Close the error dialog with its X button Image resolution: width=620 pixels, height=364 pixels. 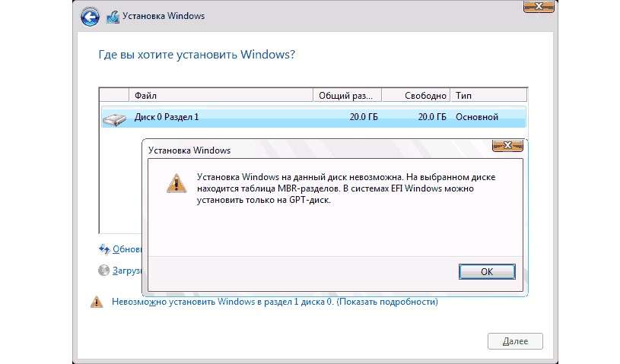click(x=507, y=145)
